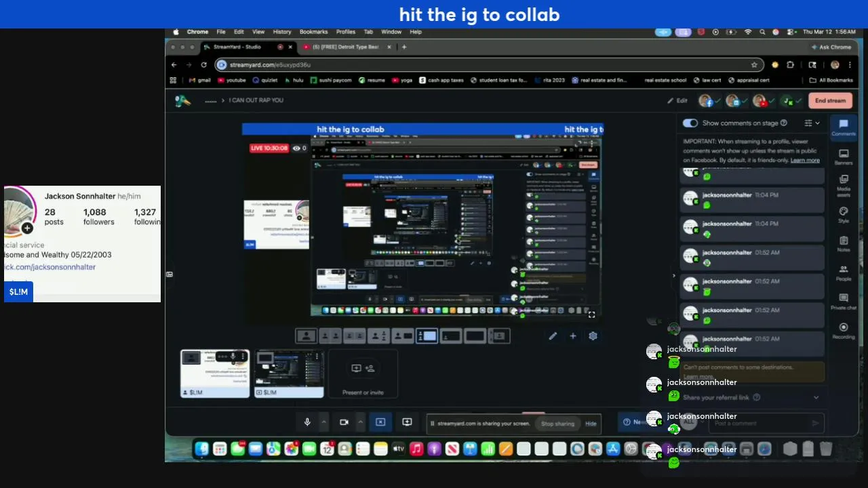Click the pencil edit layout icon
Image resolution: width=868 pixels, height=488 pixels.
point(553,335)
